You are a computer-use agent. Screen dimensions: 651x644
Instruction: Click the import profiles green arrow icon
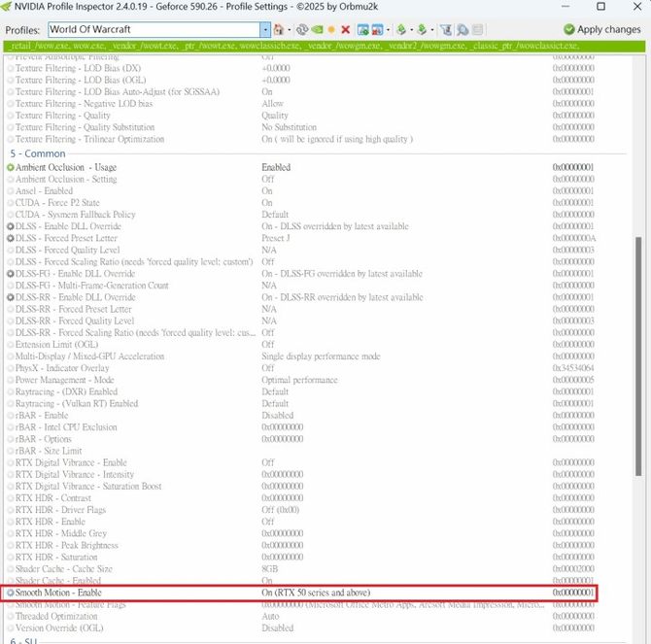point(422,29)
